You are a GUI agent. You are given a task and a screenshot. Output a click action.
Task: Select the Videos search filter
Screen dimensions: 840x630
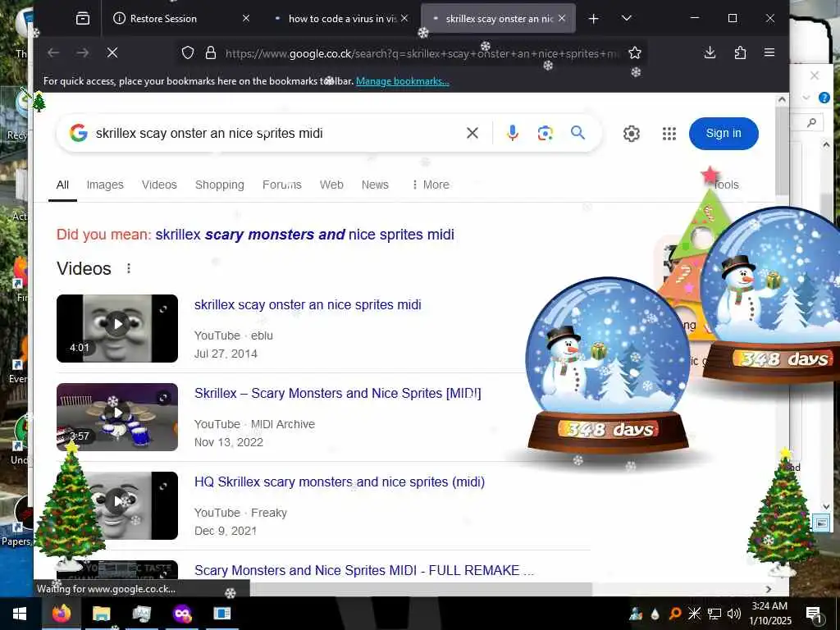pos(159,185)
